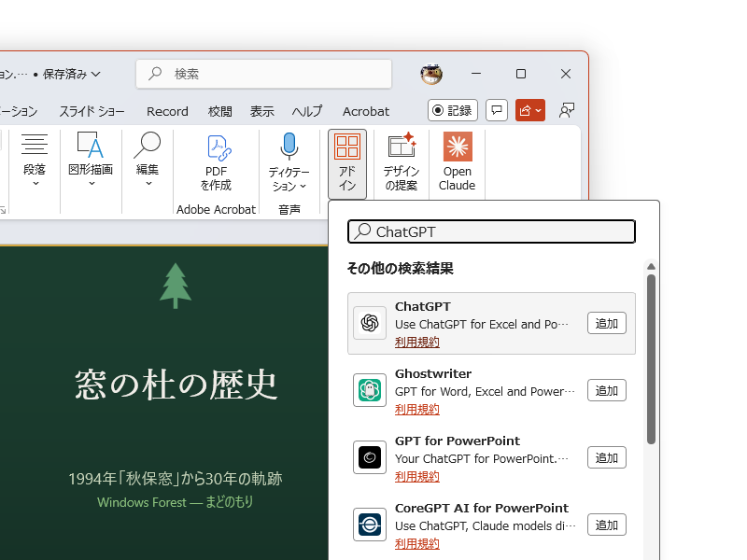Click the Adobe Acrobat group label

[x=216, y=209]
